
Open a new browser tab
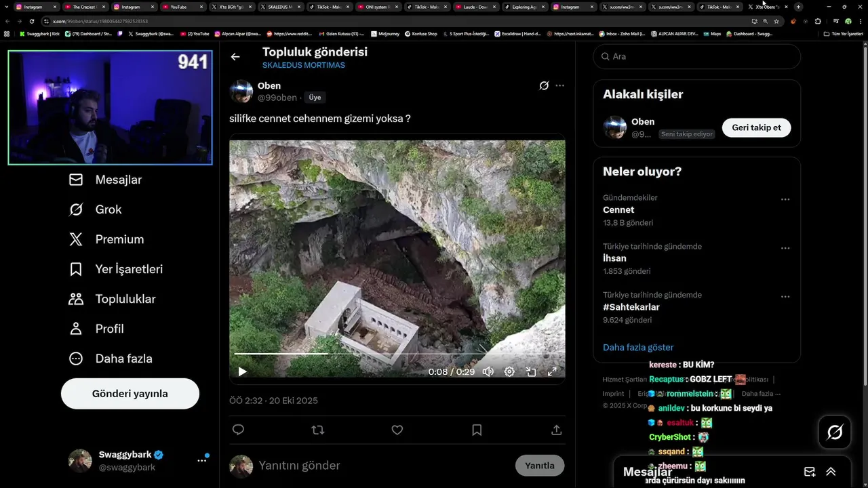tap(798, 7)
